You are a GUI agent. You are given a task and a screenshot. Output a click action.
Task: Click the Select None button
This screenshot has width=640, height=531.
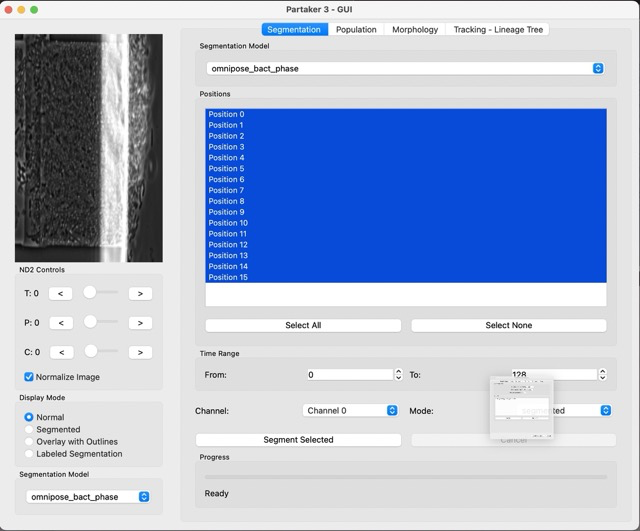pyautogui.click(x=508, y=325)
